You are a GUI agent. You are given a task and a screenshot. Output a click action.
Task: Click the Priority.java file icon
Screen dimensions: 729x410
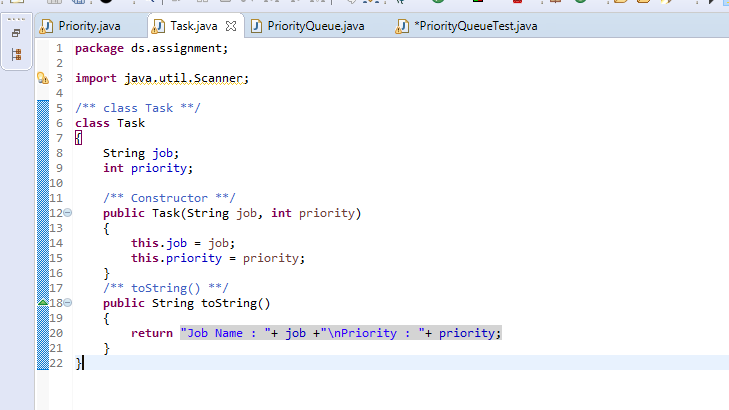coord(46,26)
